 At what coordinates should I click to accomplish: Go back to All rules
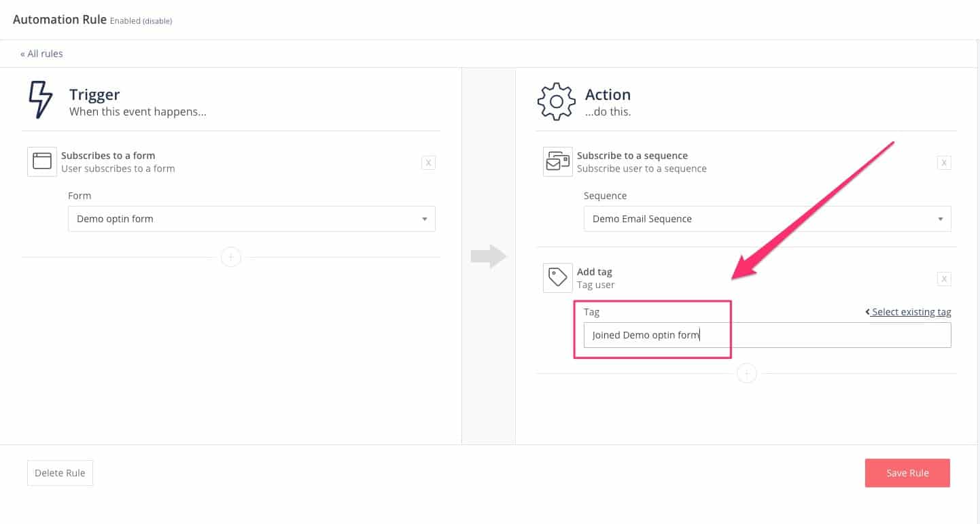point(41,54)
